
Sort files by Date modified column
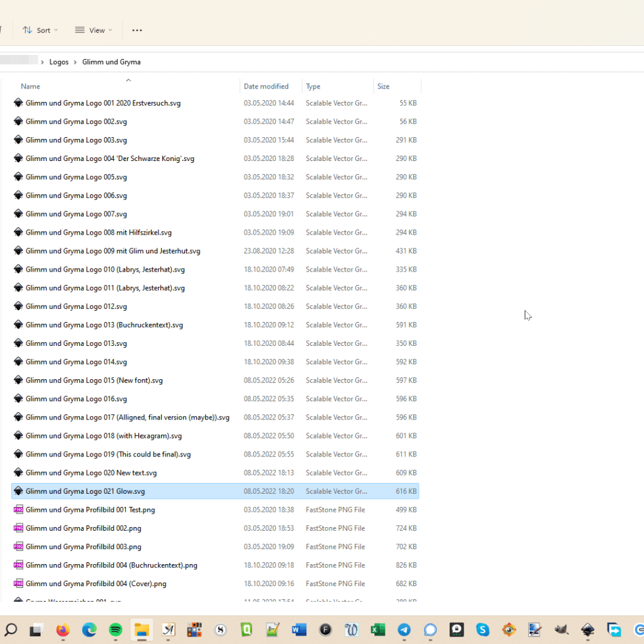[266, 87]
